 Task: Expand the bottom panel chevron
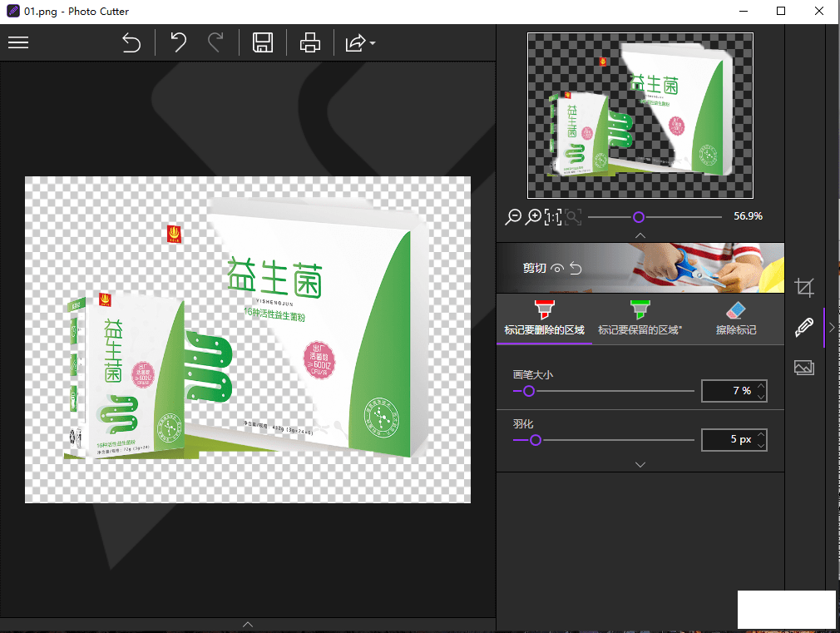(248, 625)
